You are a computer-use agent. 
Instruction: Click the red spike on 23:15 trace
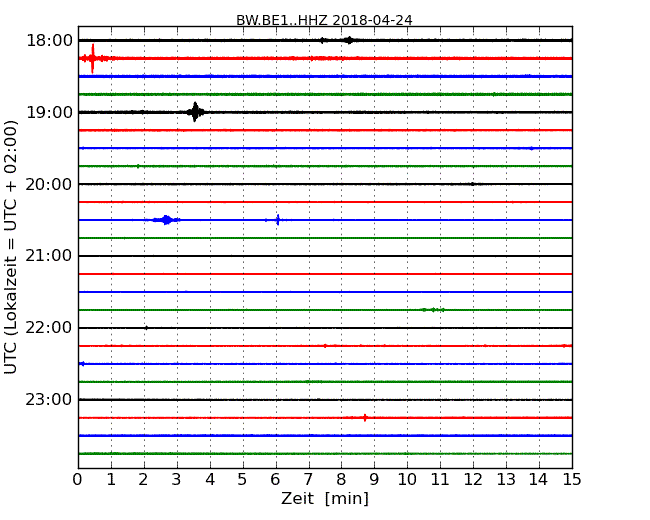pos(365,418)
